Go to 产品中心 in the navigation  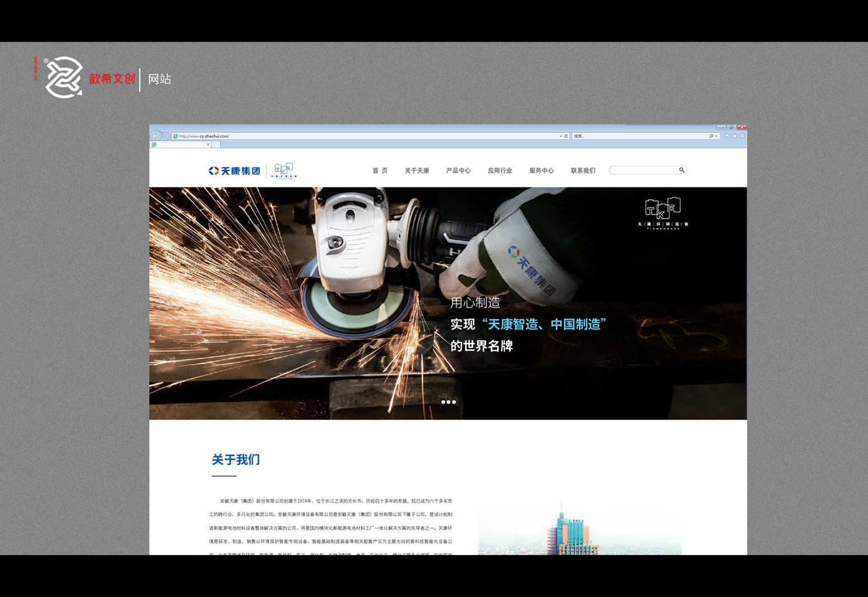coord(458,171)
